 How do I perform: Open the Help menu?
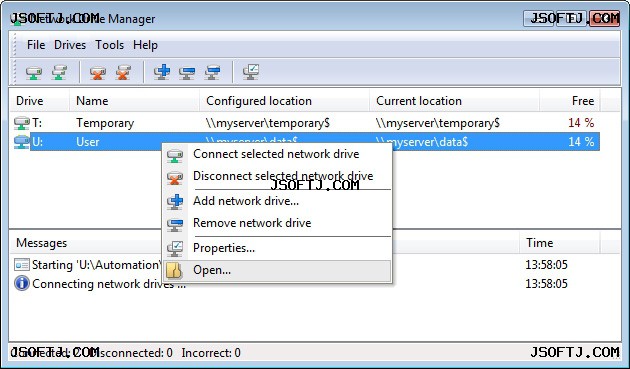(145, 45)
